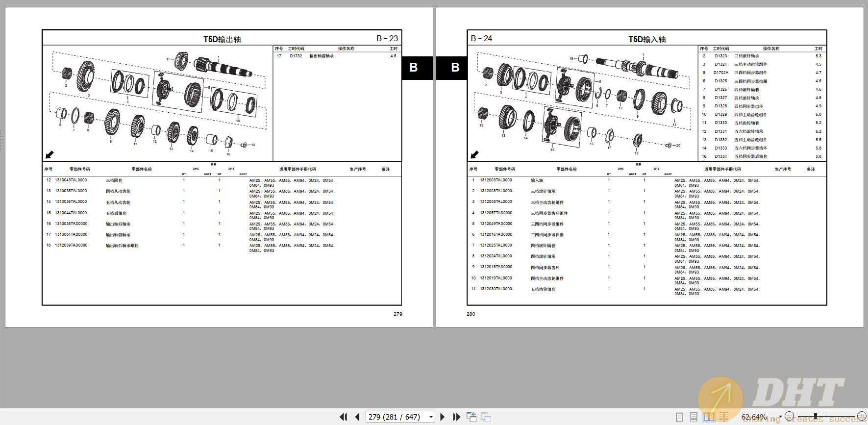This screenshot has width=868, height=425.
Task: Jump to the last page
Action: [456, 417]
